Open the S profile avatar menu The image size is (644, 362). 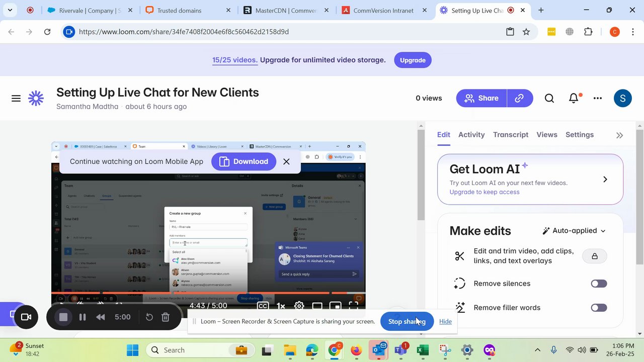point(623,98)
